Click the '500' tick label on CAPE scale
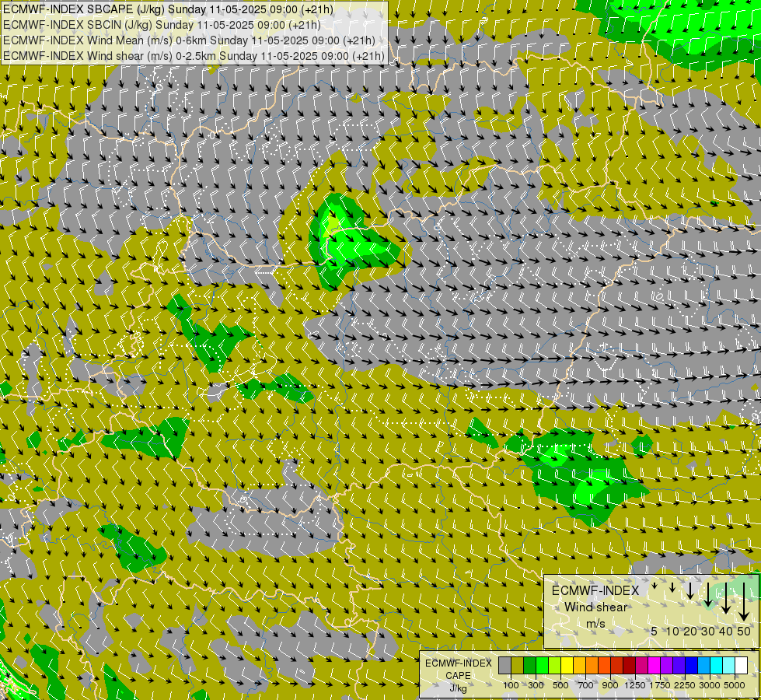This screenshot has height=700, width=761. (x=560, y=685)
